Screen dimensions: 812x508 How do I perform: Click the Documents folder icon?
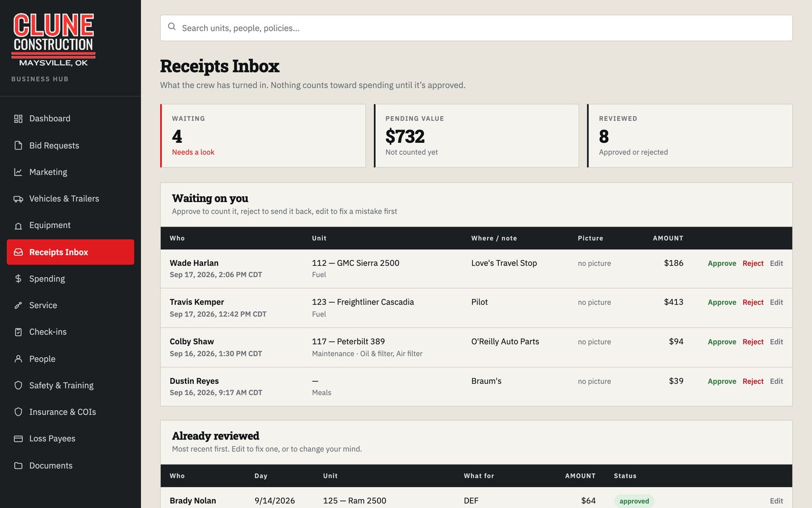[18, 466]
